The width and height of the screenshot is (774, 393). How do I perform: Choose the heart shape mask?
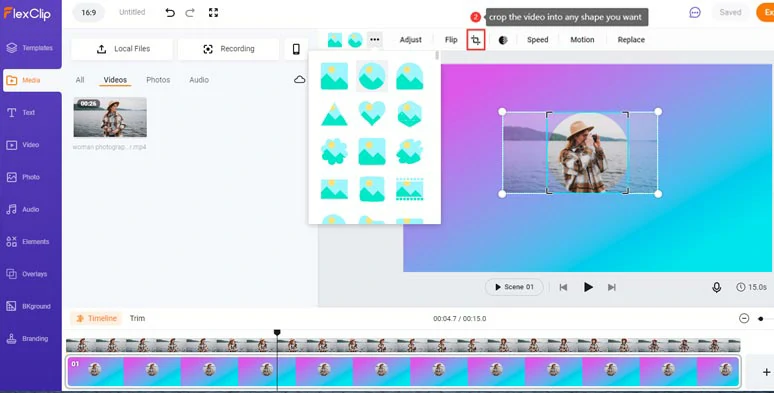(372, 114)
